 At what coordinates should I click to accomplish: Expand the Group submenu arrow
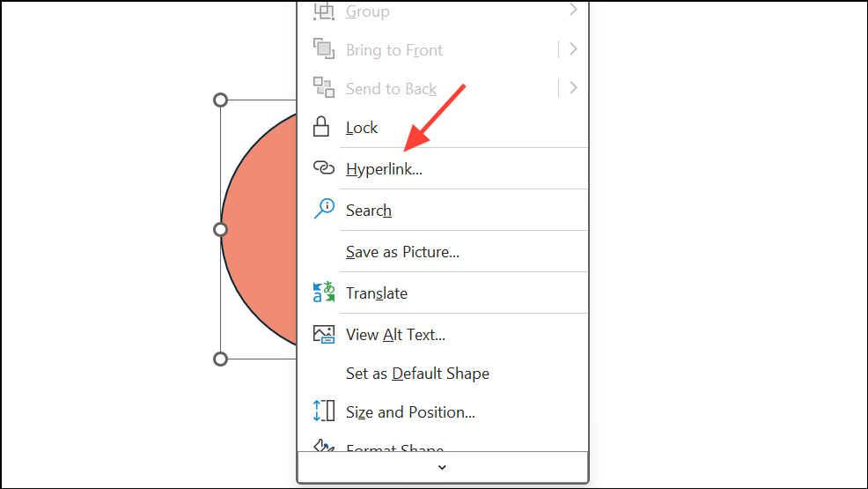point(573,10)
